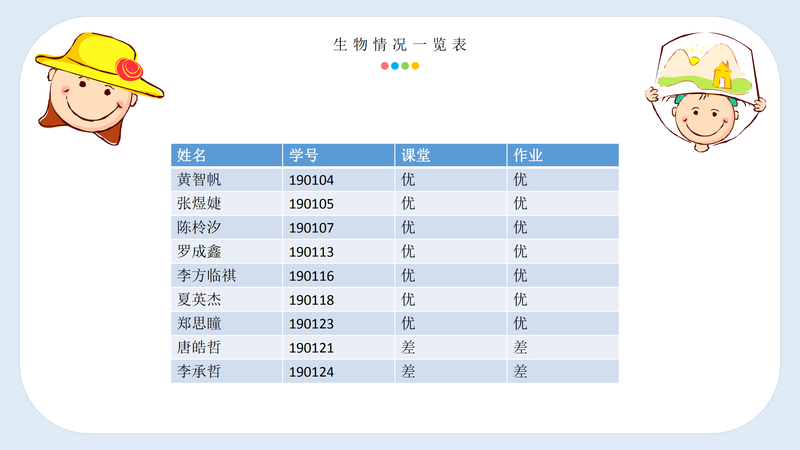Click the 作业 grade 优 in row 190116
Image resolution: width=800 pixels, height=450 pixels.
[x=520, y=276]
